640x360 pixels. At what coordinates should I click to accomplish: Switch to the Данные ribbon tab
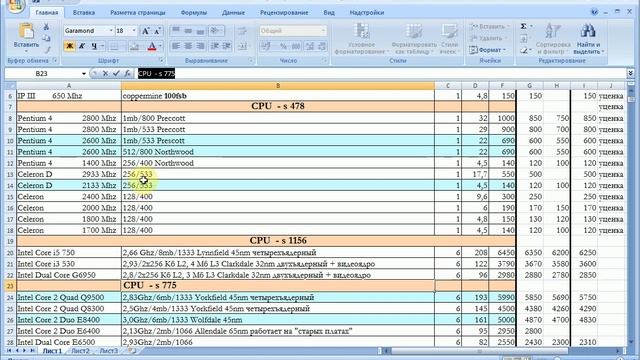233,13
